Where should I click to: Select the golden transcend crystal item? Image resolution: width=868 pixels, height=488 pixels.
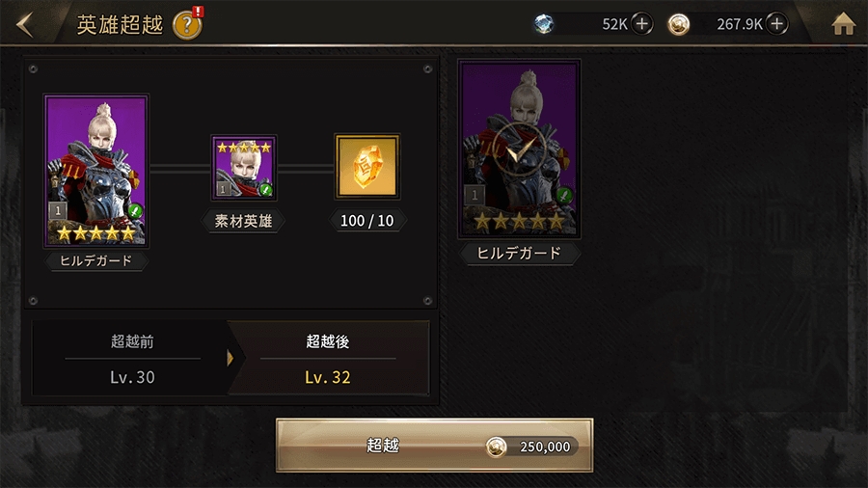point(367,167)
